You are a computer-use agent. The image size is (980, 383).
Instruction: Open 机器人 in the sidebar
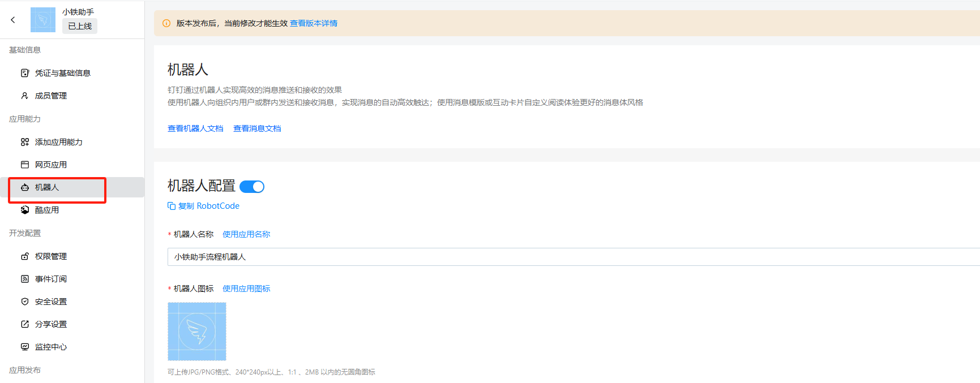pos(47,187)
